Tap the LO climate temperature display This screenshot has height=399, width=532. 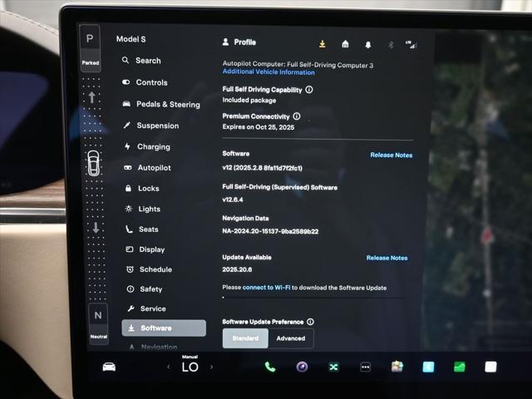pyautogui.click(x=190, y=365)
